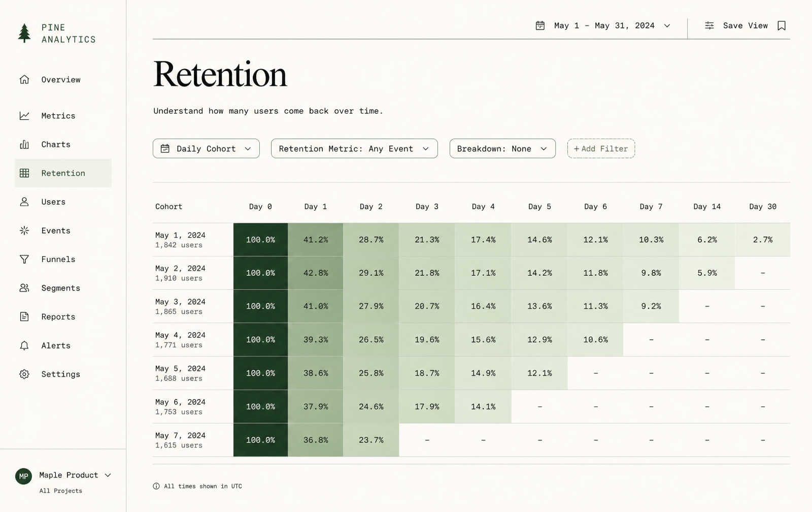Click the bookmark icon in header
Viewport: 812px width, 512px height.
pyautogui.click(x=782, y=25)
